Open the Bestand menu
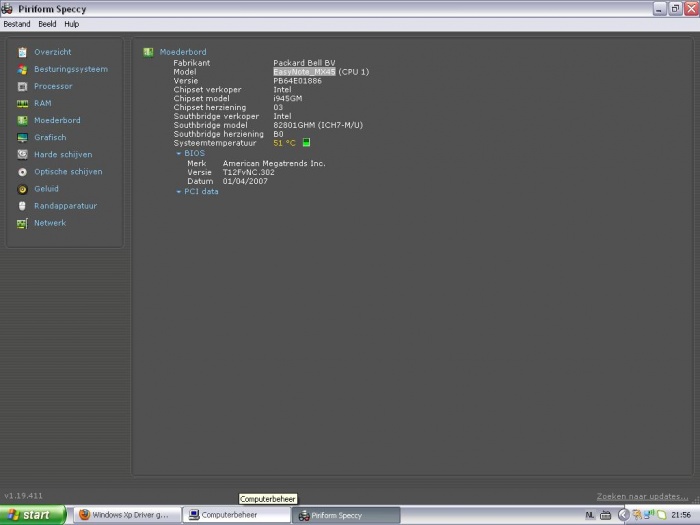This screenshot has width=700, height=525. coord(17,24)
